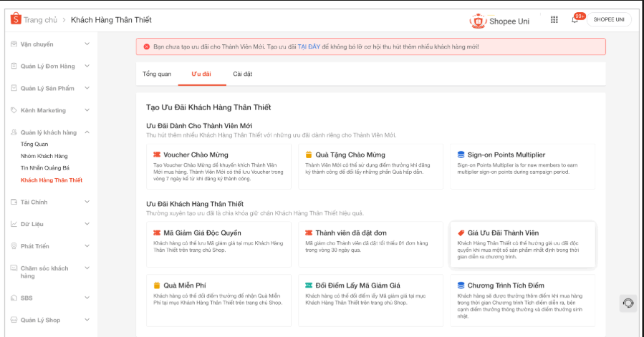Click the Mã Giảm Giá Độc Quyền icon
Screen dimensions: 644x337
pyautogui.click(x=157, y=233)
